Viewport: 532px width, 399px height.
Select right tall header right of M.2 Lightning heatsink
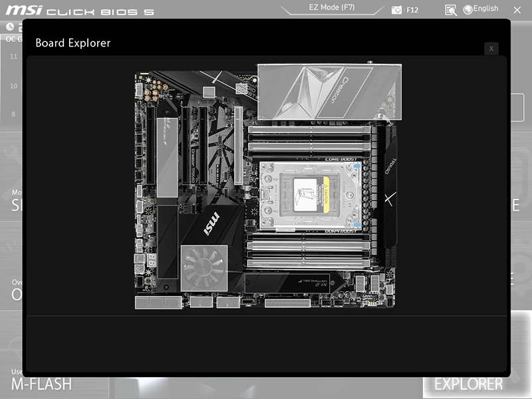[x=374, y=283]
